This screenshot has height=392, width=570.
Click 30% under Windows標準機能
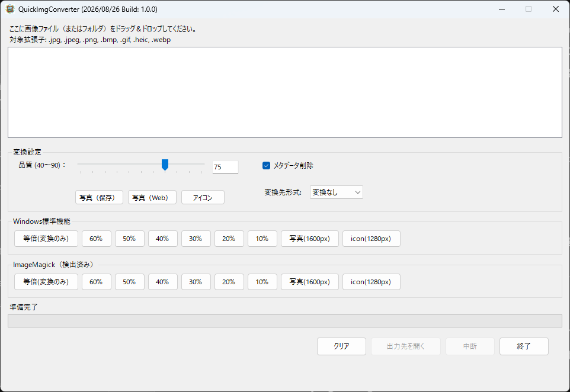(x=196, y=239)
